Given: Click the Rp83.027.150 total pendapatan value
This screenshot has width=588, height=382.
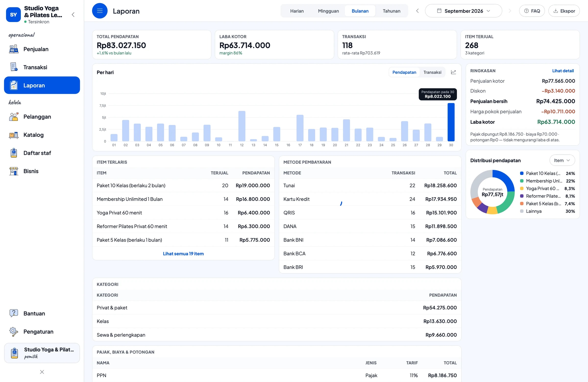Looking at the screenshot, I should pyautogui.click(x=121, y=45).
